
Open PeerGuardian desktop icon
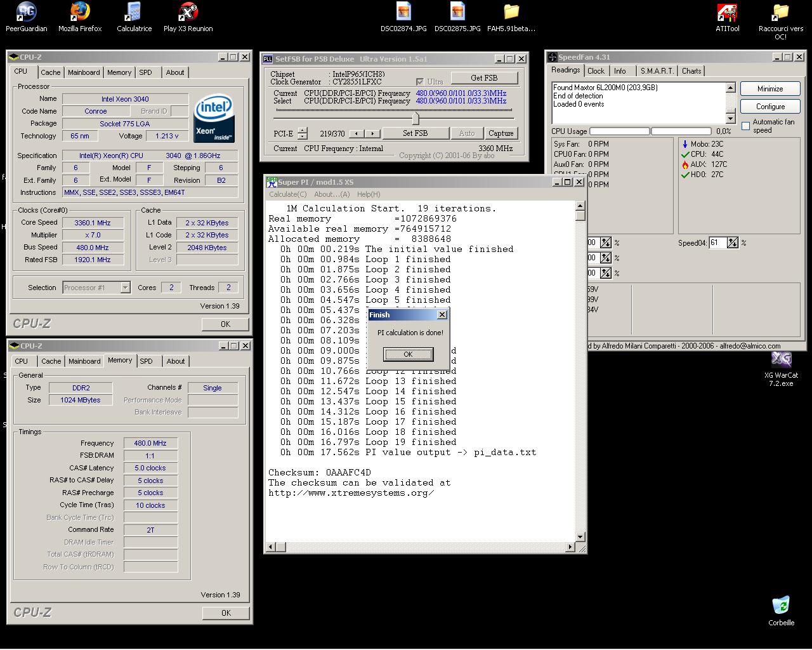pyautogui.click(x=26, y=17)
